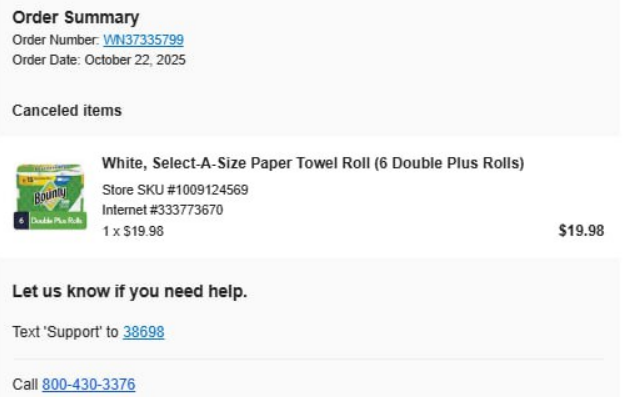Click the 38698 text support link
This screenshot has height=397, width=632.
pyautogui.click(x=143, y=332)
